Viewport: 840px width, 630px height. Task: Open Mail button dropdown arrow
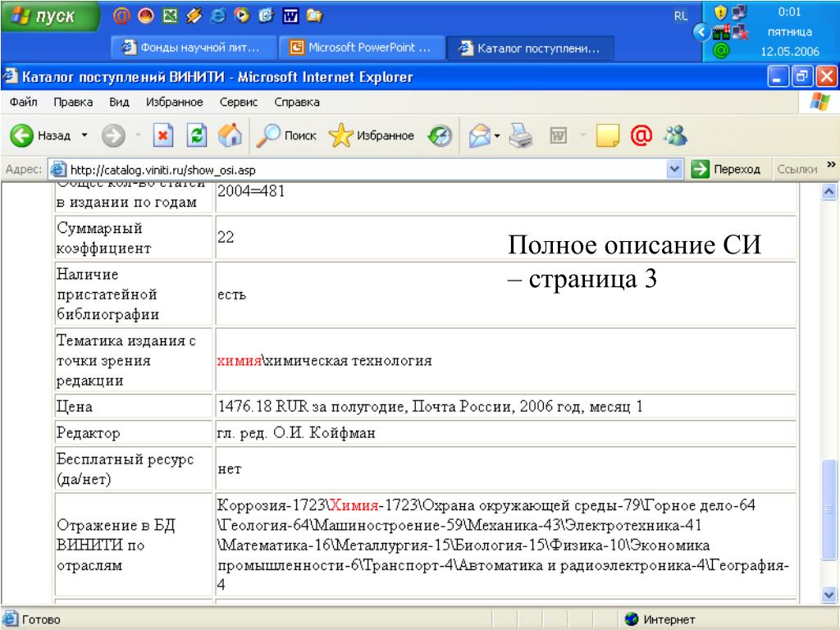(496, 135)
